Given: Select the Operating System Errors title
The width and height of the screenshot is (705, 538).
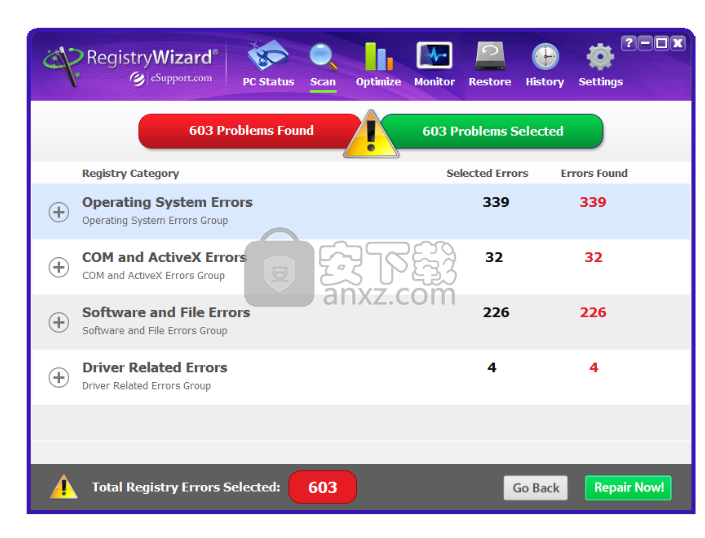Looking at the screenshot, I should 167,203.
